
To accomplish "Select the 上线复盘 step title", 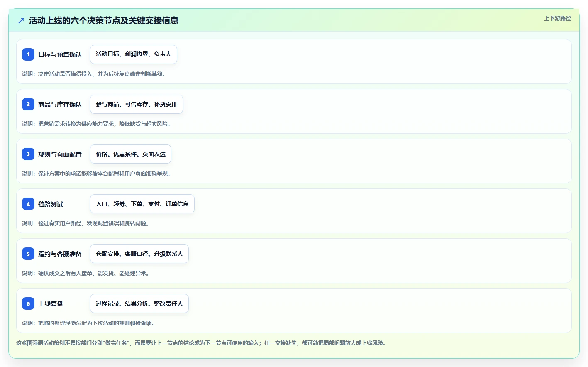I will tap(51, 303).
